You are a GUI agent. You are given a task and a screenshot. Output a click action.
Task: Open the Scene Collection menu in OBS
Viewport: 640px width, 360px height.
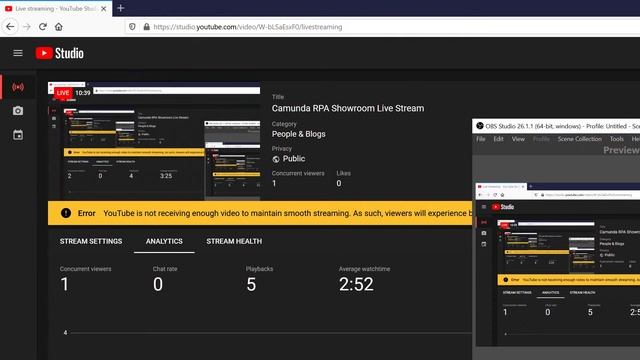(x=580, y=139)
